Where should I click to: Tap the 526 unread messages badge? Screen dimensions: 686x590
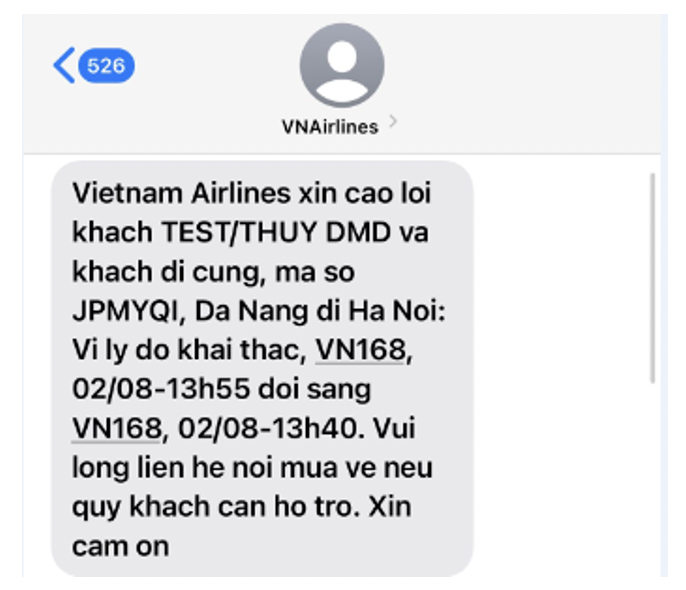(106, 66)
